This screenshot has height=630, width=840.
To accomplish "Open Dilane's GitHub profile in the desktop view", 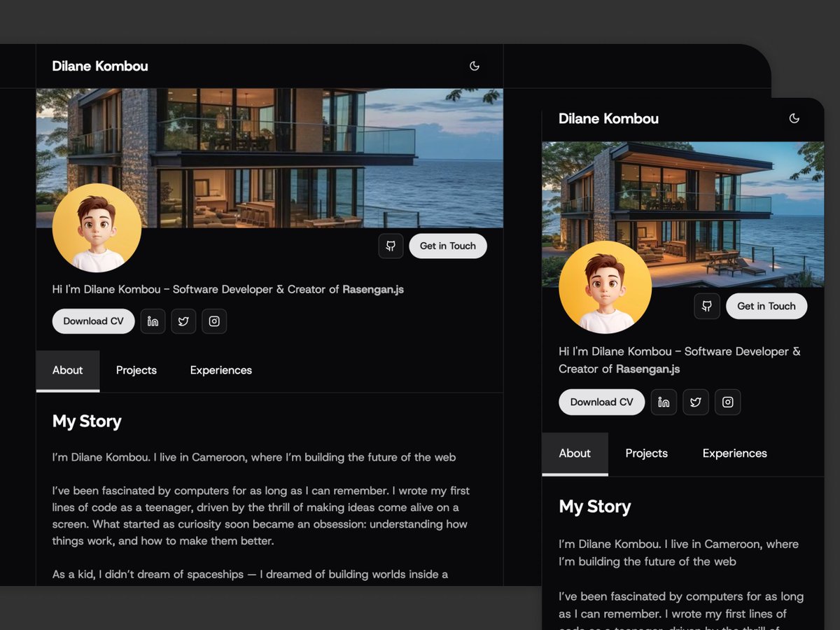I will pos(391,246).
